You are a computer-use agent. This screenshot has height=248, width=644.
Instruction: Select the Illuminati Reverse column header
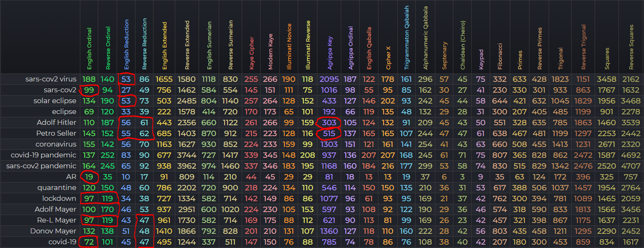(308, 45)
